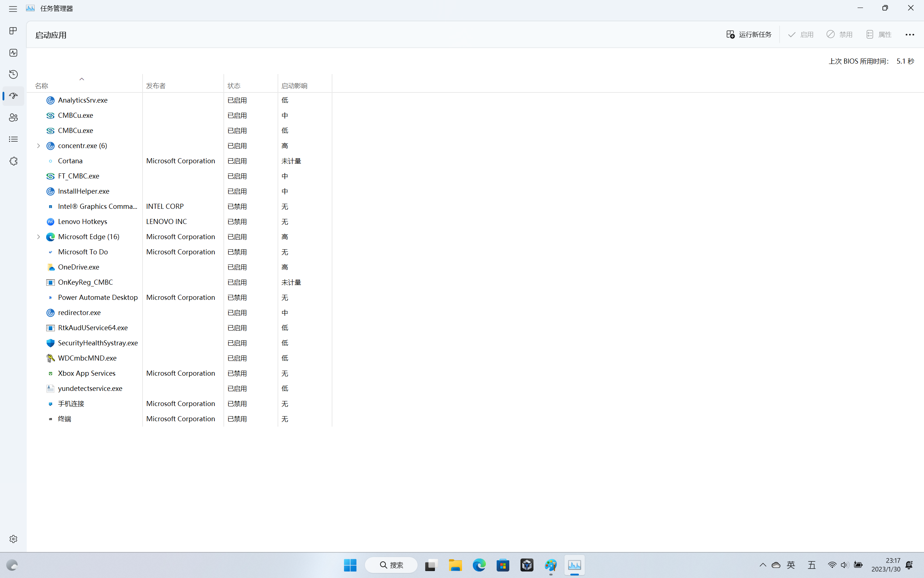
Task: Select InstallHelper.exe in the list
Action: (x=179, y=191)
